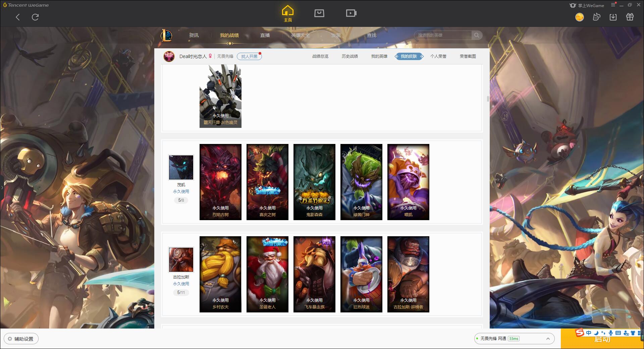Viewport: 644px width, 349px height.
Task: Open the 狂热球迷 skin card
Action: click(361, 274)
